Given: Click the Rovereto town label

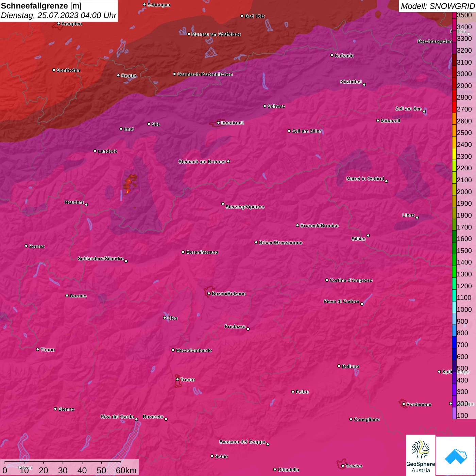Looking at the screenshot, I should pyautogui.click(x=153, y=417).
